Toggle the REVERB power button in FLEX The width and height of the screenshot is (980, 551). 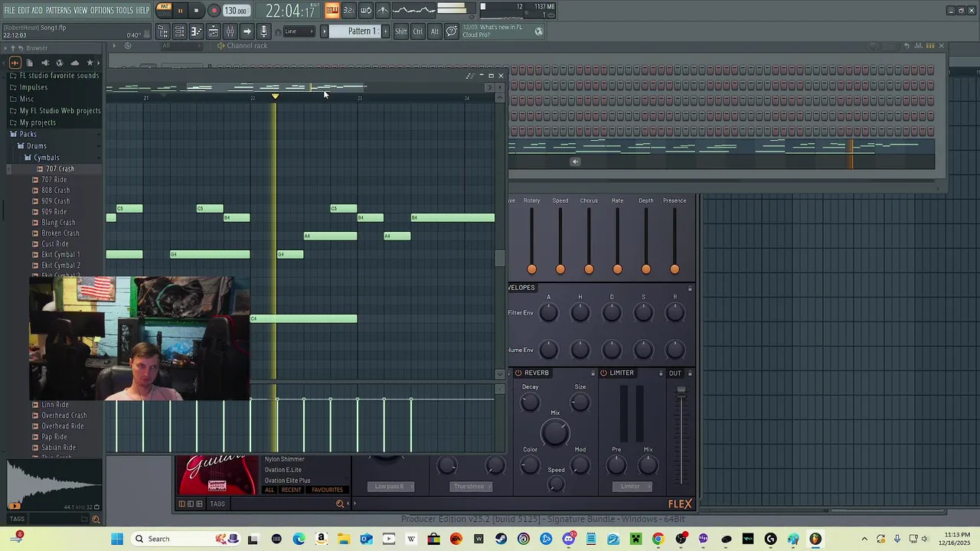click(518, 373)
